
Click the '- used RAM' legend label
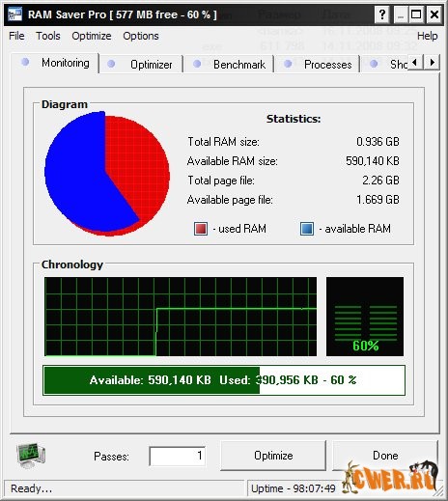(x=239, y=229)
